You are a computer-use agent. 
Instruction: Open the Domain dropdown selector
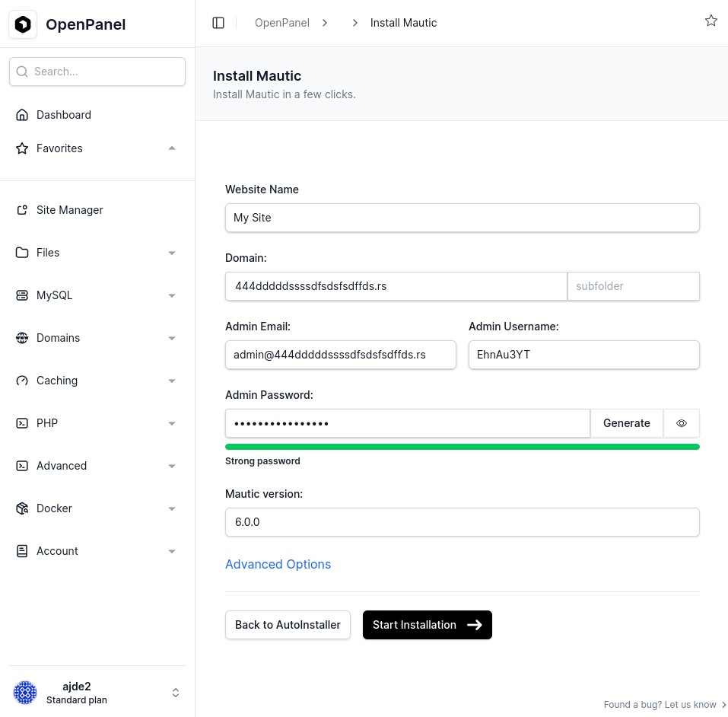tap(396, 286)
